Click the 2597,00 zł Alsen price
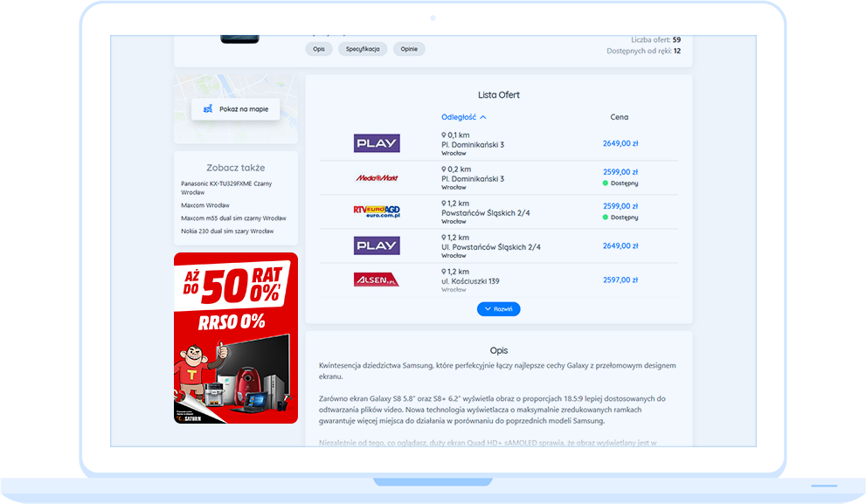 click(x=620, y=280)
